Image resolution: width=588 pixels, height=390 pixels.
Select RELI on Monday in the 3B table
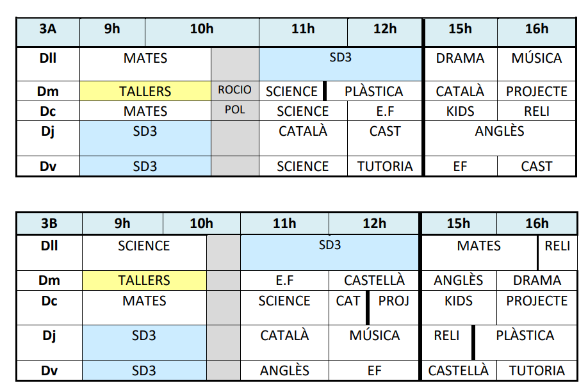tap(557, 247)
